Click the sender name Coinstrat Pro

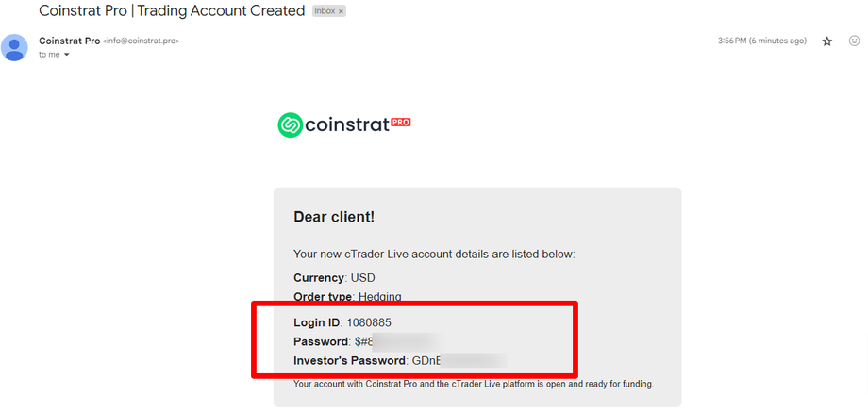point(69,41)
